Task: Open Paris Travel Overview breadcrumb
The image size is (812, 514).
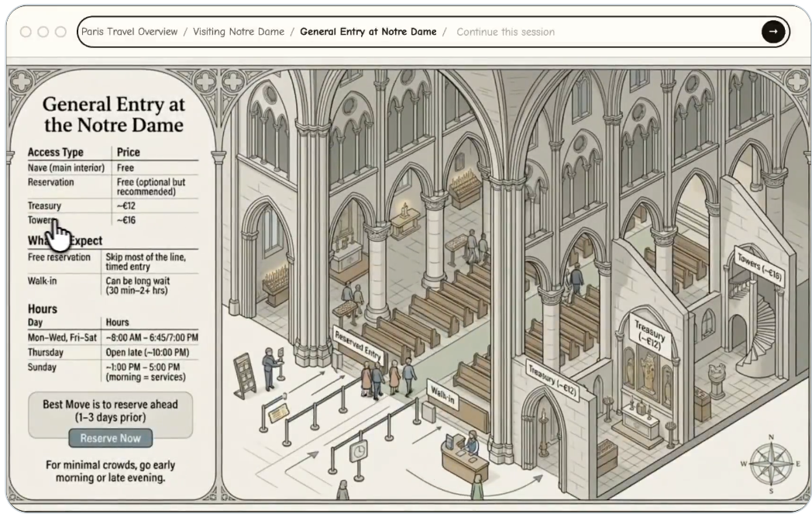Action: coord(129,32)
